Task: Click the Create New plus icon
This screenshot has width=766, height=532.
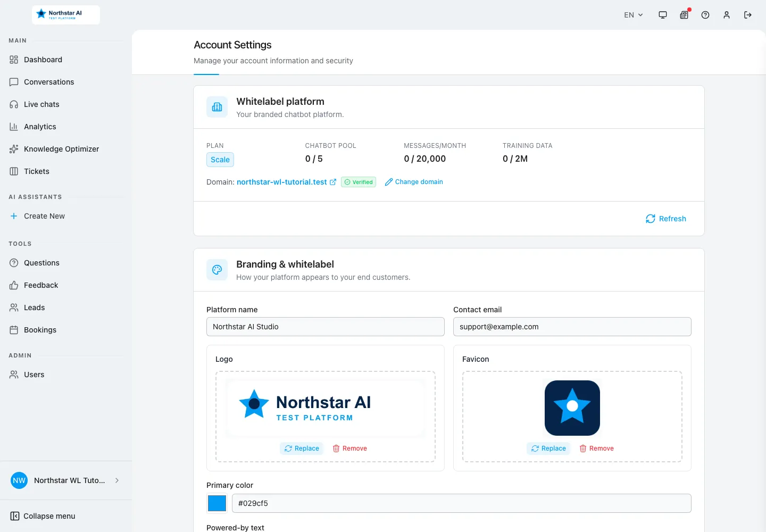Action: (x=14, y=216)
